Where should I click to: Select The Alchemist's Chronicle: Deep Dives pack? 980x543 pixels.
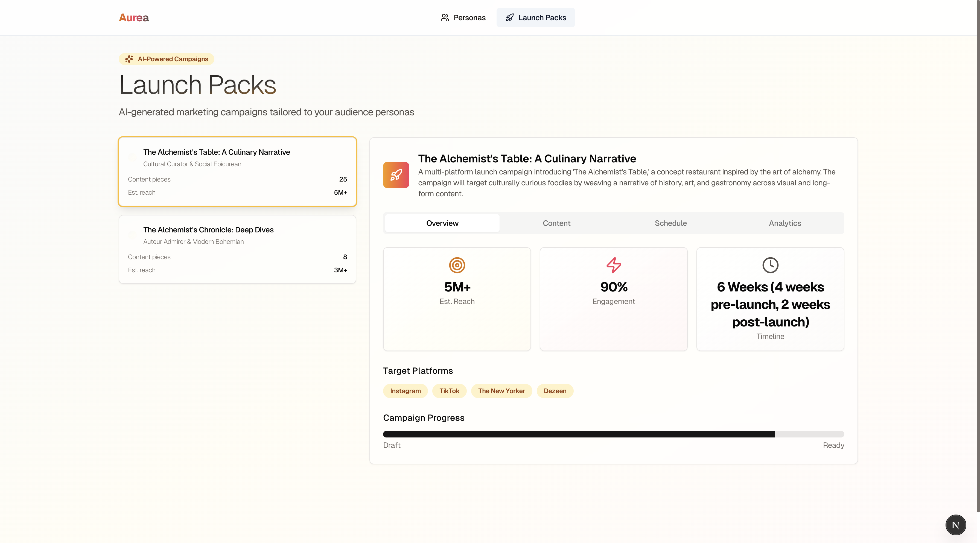(x=237, y=249)
